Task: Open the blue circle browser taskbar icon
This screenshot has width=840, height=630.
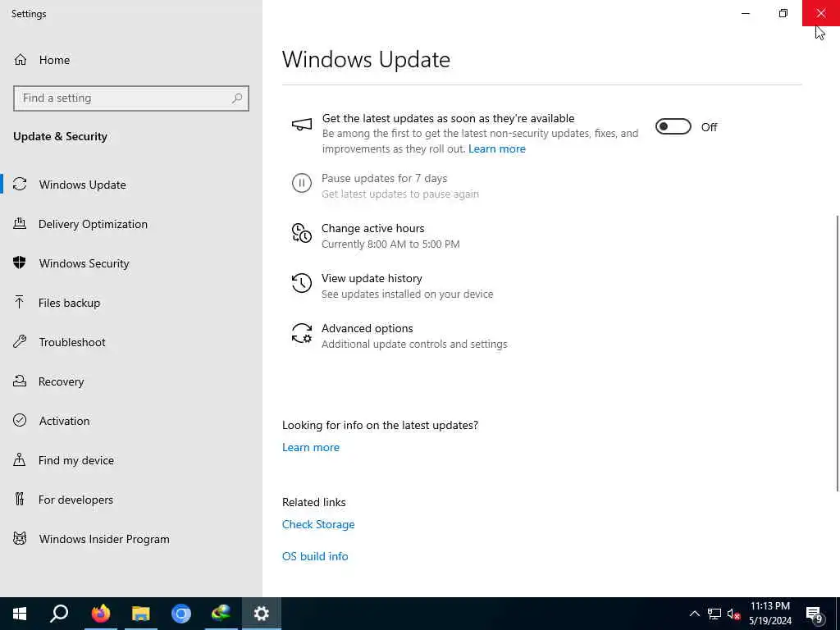Action: [181, 614]
